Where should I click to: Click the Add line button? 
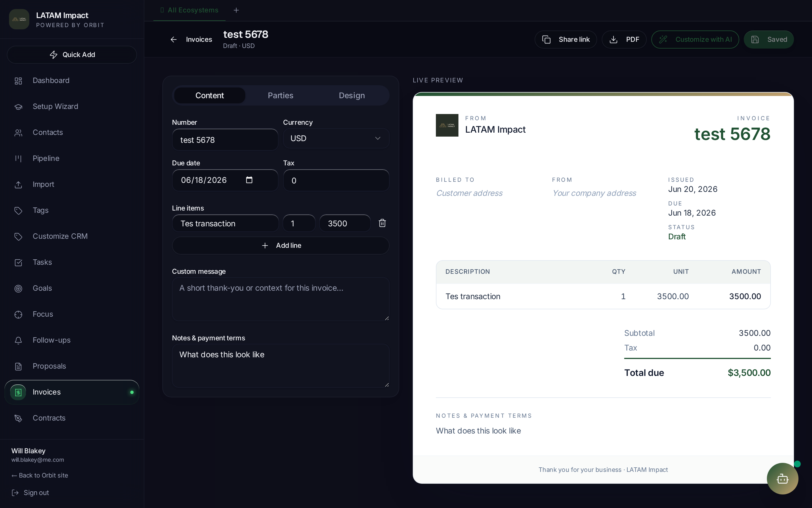281,246
